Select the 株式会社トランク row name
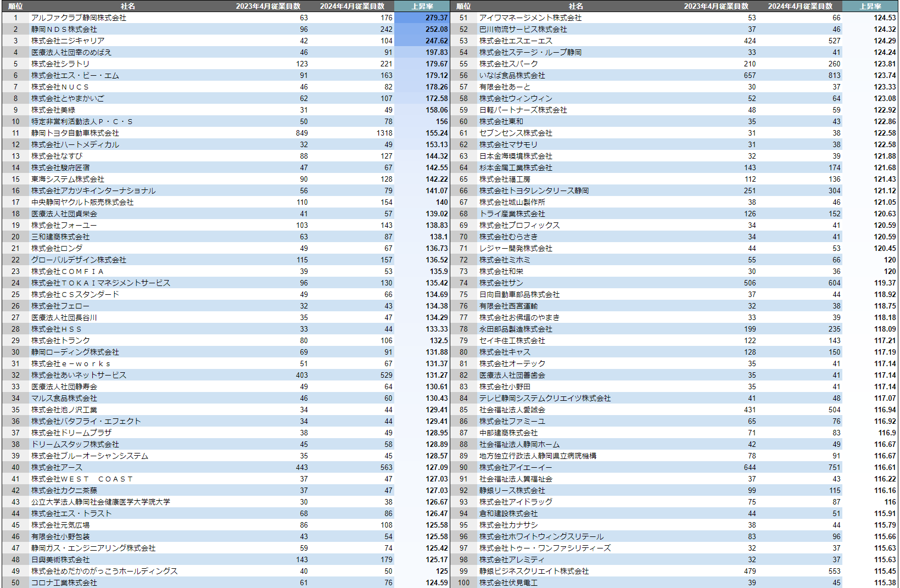 pyautogui.click(x=60, y=340)
